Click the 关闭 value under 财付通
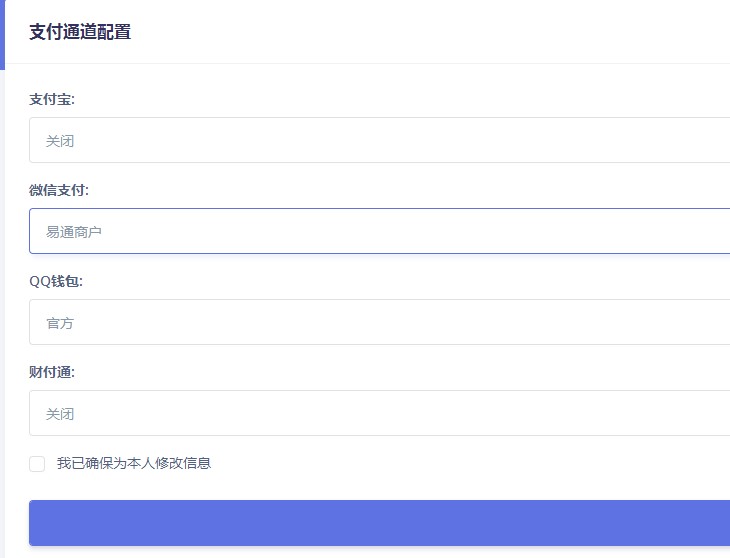The height and width of the screenshot is (558, 730). coord(60,414)
